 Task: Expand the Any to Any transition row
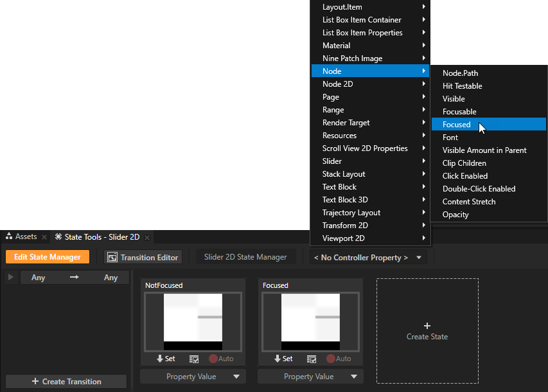[x=11, y=278]
